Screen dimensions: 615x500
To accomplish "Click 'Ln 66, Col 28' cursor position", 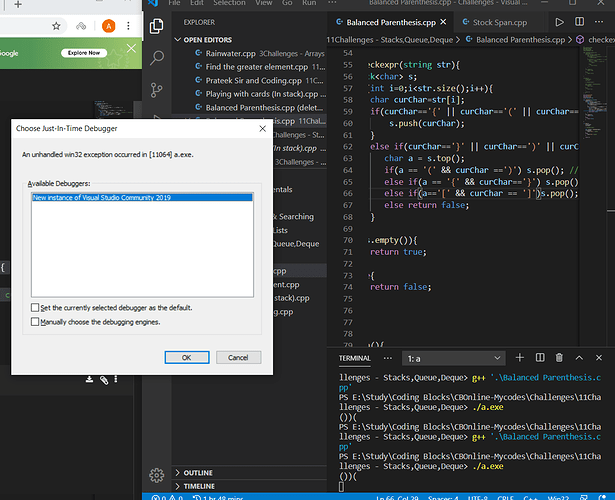I will point(397,498).
